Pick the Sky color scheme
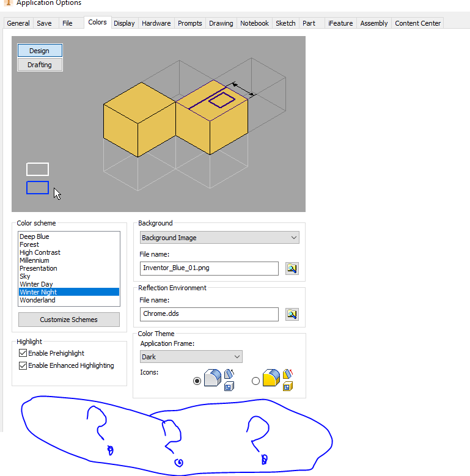 [x=69, y=276]
